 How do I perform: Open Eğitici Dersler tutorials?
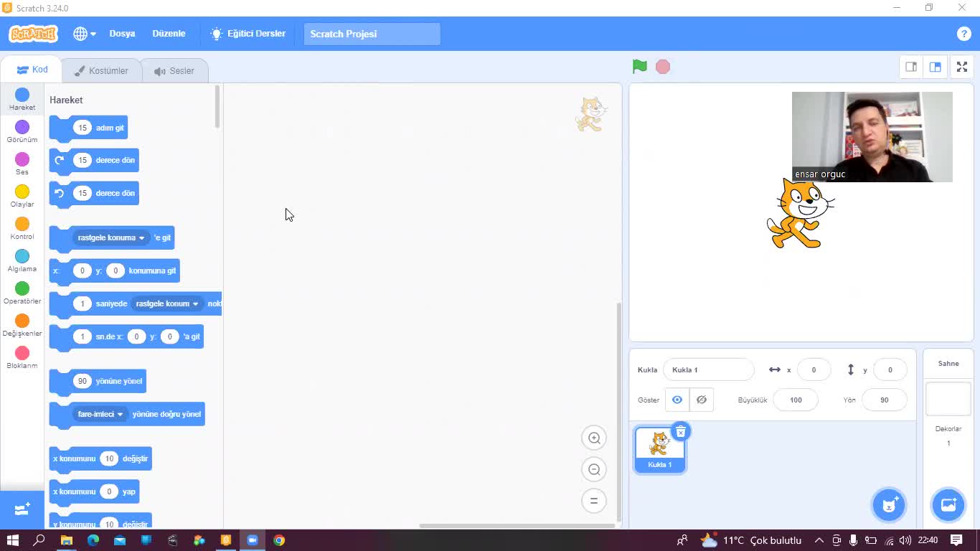[x=248, y=34]
